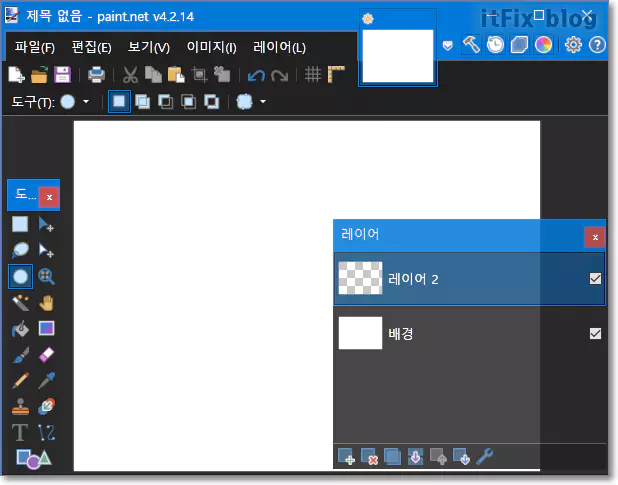This screenshot has height=485, width=618.
Task: Select the Pan hand tool
Action: (x=46, y=303)
